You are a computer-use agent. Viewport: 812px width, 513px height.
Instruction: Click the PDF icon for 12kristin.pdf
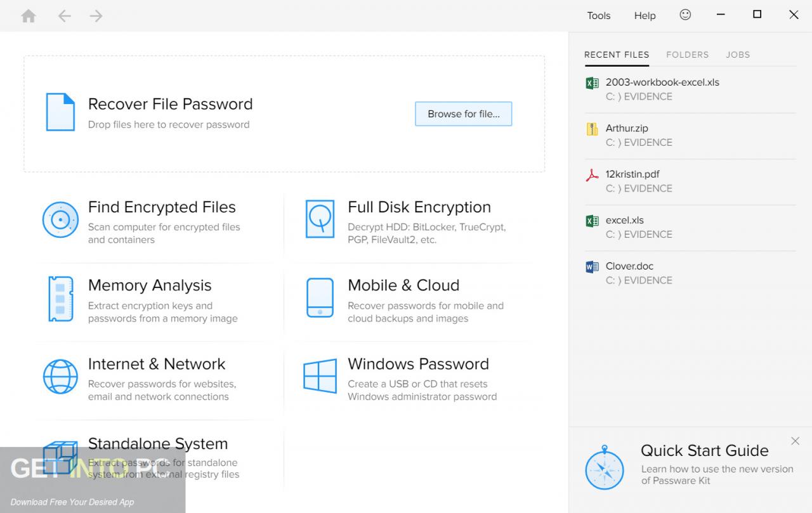tap(592, 175)
